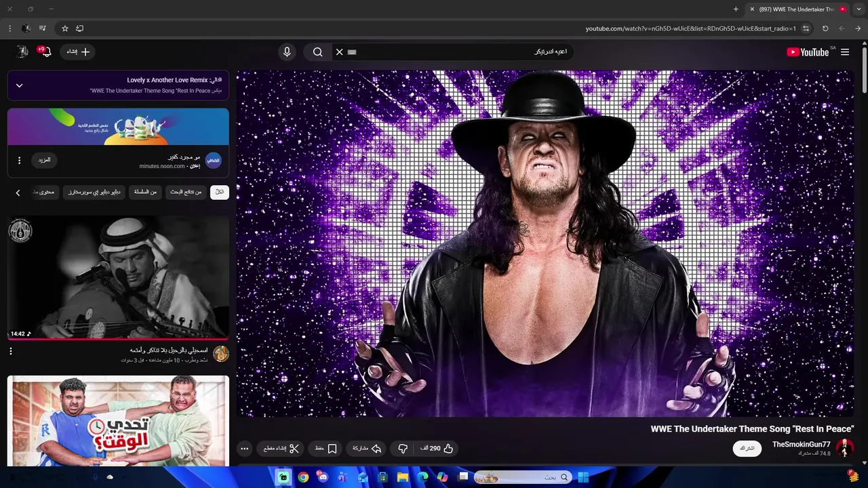Open notifications bell with 9+ badge

46,52
